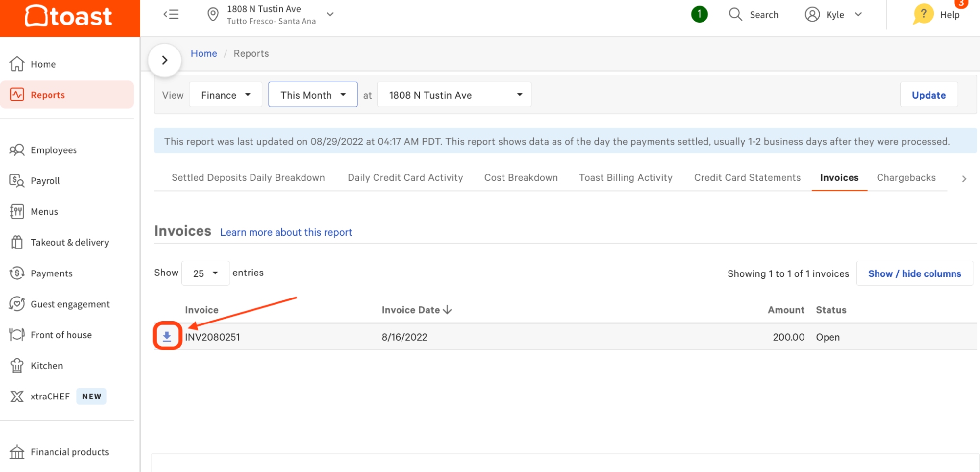Click the Update button
This screenshot has height=472, width=980.
point(929,95)
